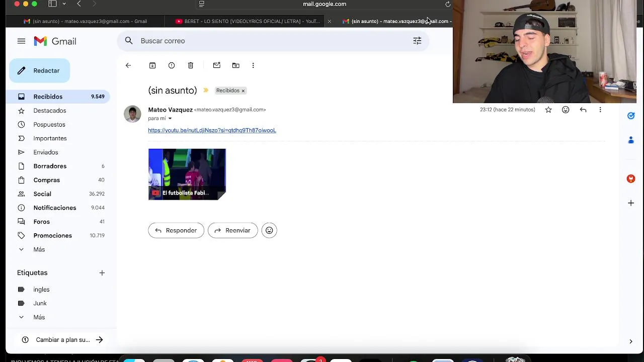
Task: Click the Gmail logo
Action: [x=55, y=41]
